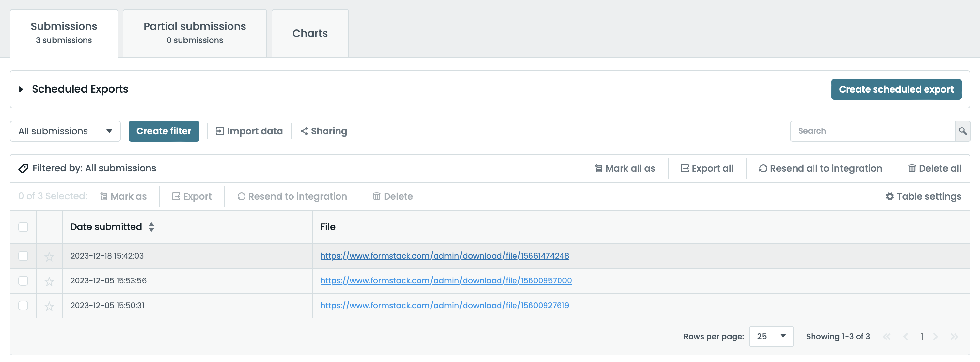Open Table settings gear
Screen dimensions: 980x362
pyautogui.click(x=890, y=197)
